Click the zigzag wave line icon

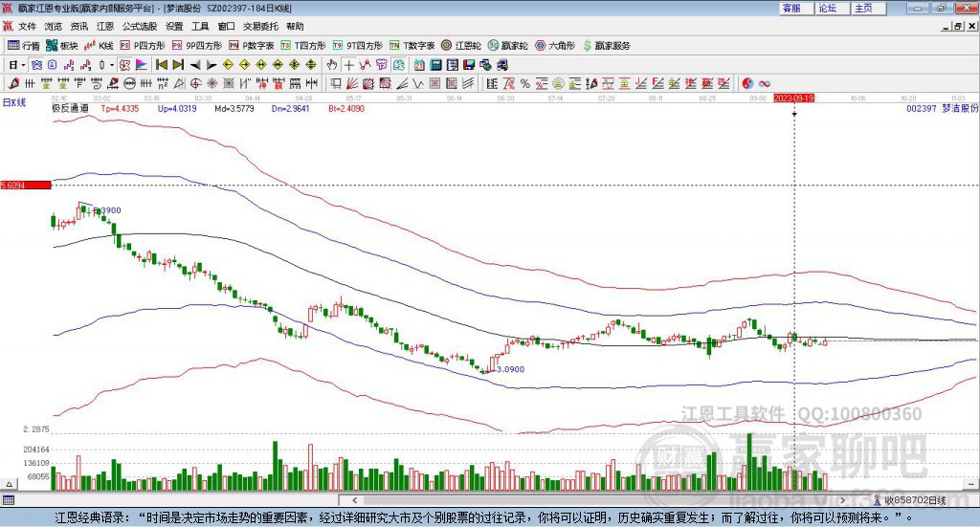coord(418,83)
